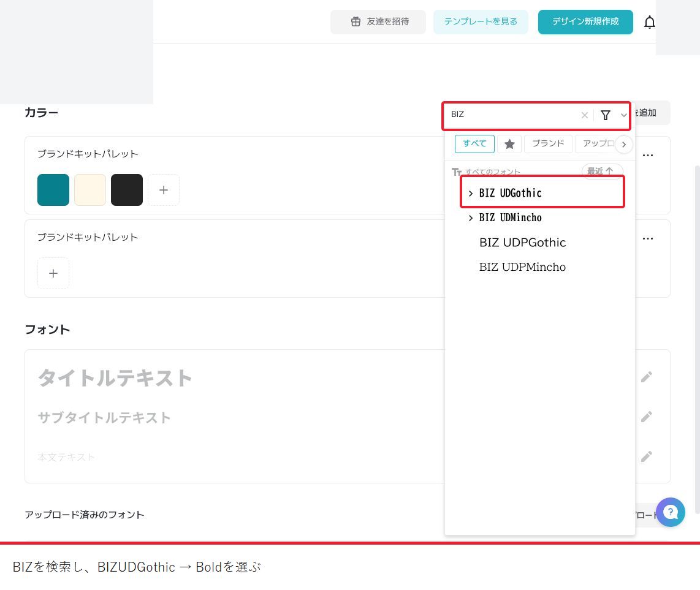700x590 pixels.
Task: Pick the teal brand palette color
Action: (x=53, y=190)
